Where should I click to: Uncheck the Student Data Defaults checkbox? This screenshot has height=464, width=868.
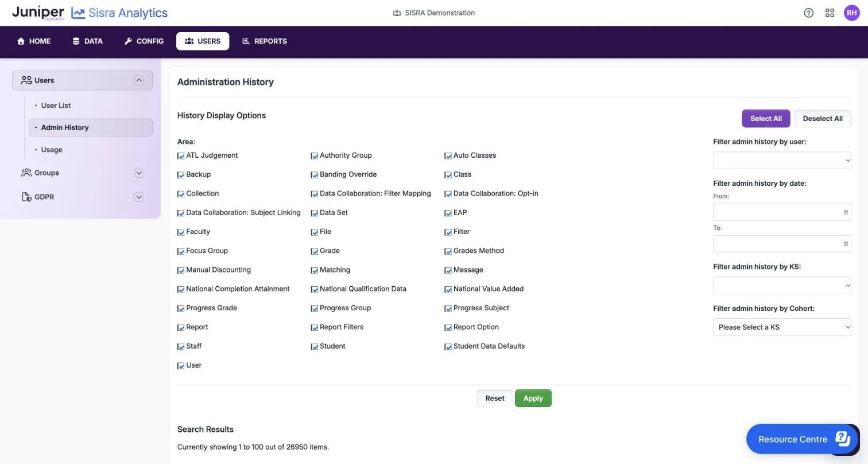pos(448,346)
